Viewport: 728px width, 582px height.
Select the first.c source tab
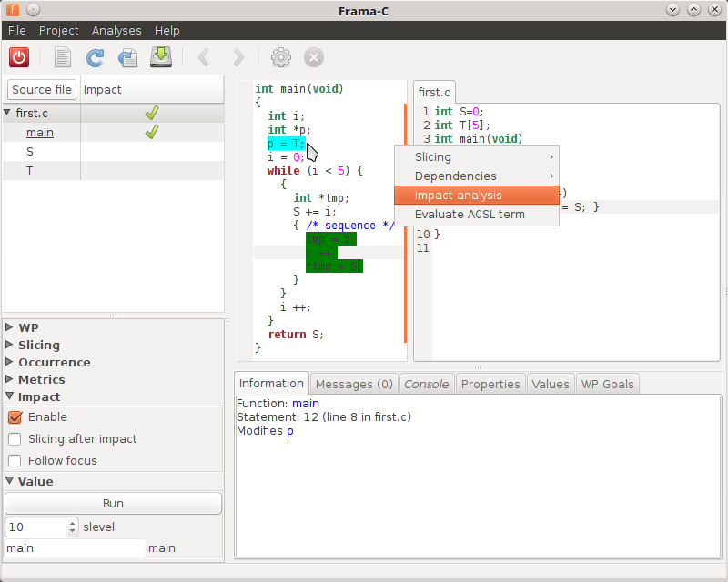434,93
